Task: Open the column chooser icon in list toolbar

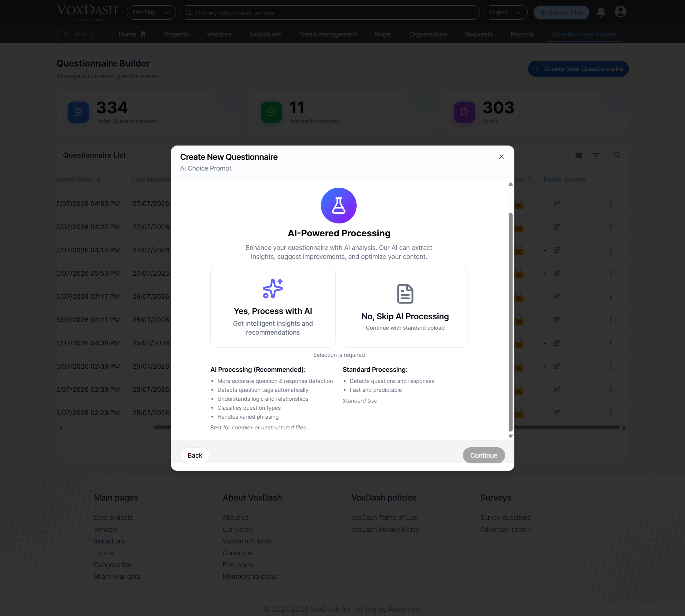Action: (579, 155)
